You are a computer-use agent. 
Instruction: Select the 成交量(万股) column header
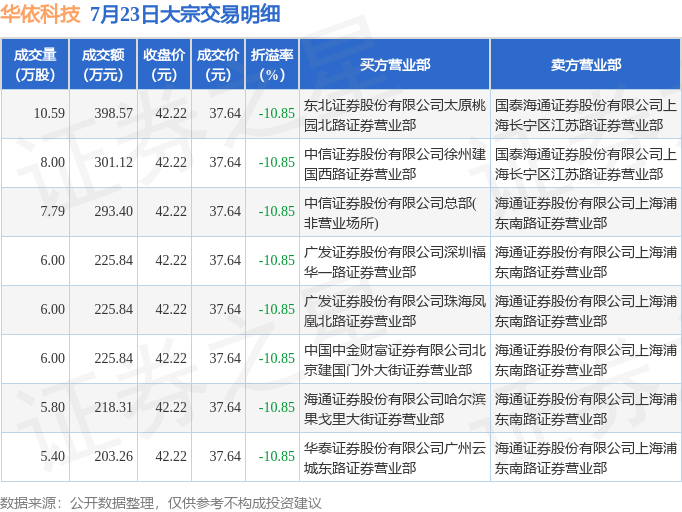tap(35, 65)
